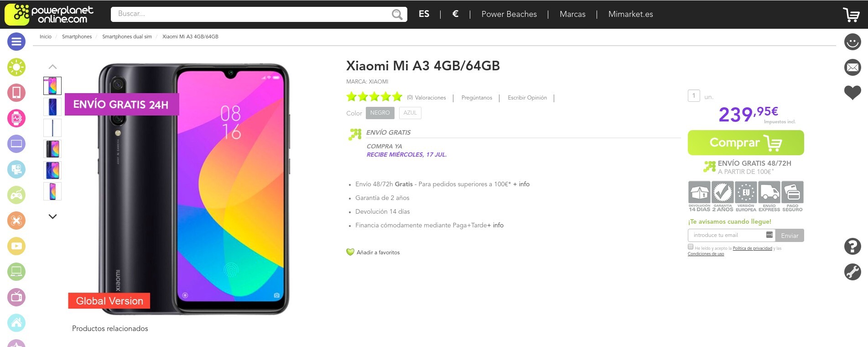Open the smartphone category sidebar icon
The image size is (868, 347).
(x=16, y=93)
